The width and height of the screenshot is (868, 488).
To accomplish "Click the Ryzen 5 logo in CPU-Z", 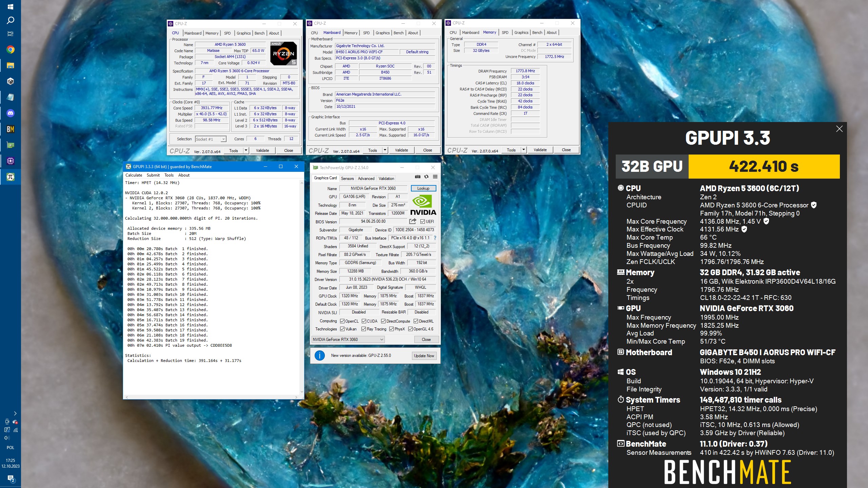I will click(283, 53).
